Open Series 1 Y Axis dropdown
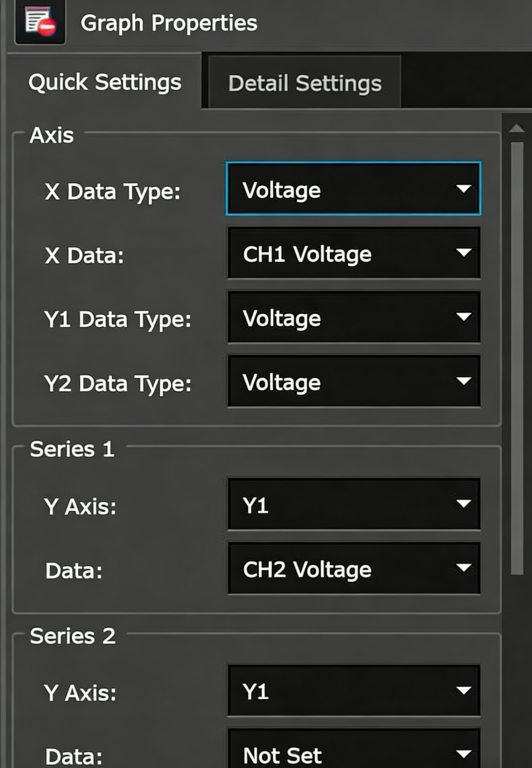This screenshot has height=768, width=532. click(x=353, y=504)
